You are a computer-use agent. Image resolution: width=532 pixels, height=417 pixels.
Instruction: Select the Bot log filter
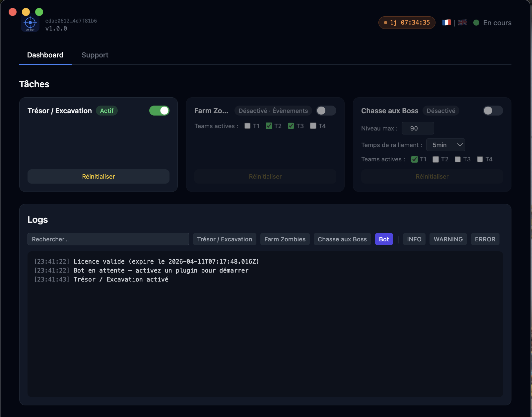pos(384,239)
